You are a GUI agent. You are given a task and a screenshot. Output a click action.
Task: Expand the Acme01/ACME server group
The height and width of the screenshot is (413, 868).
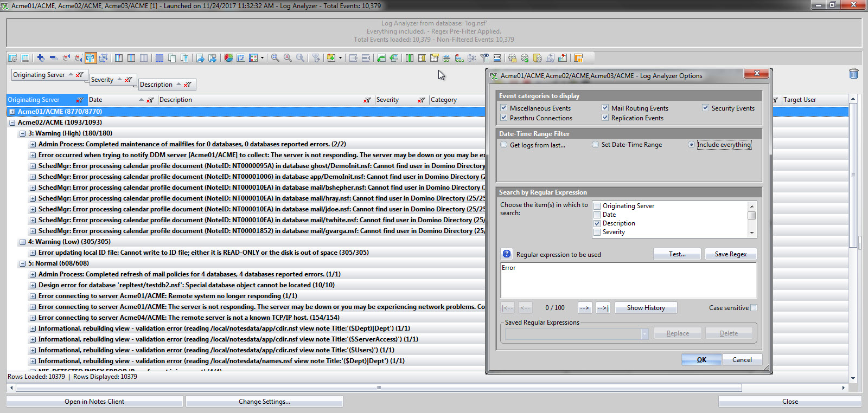pos(12,112)
